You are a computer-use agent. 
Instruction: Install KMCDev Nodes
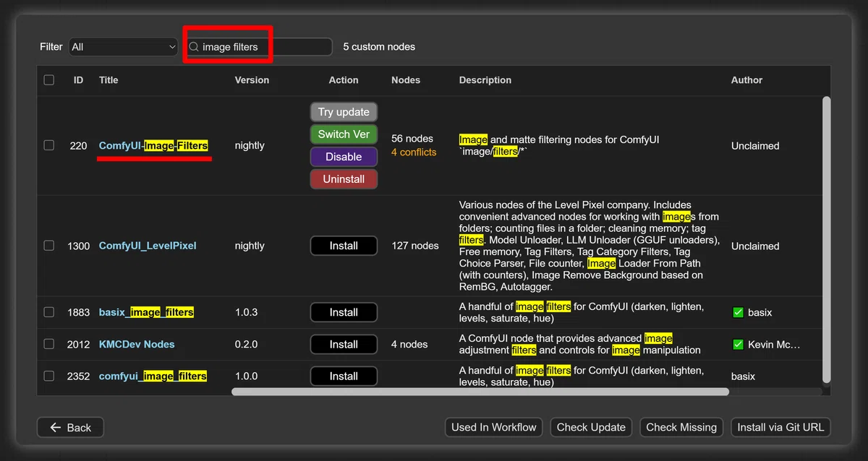[x=344, y=344]
